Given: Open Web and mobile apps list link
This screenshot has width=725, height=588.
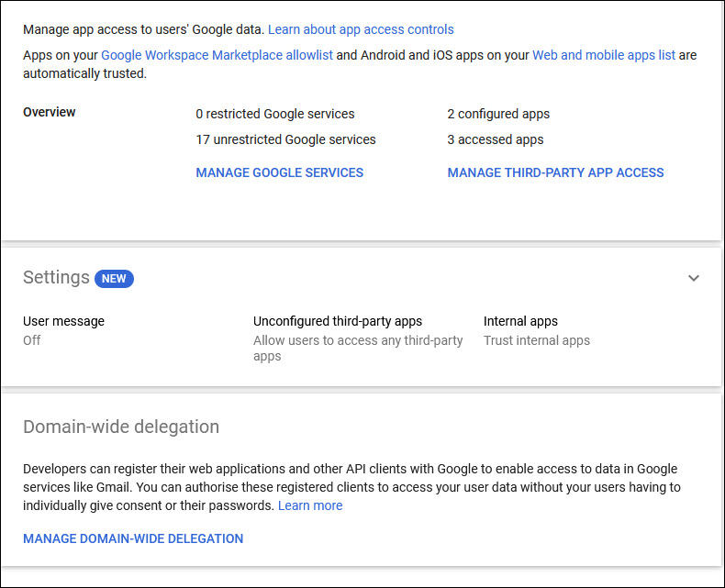Looking at the screenshot, I should [x=604, y=55].
